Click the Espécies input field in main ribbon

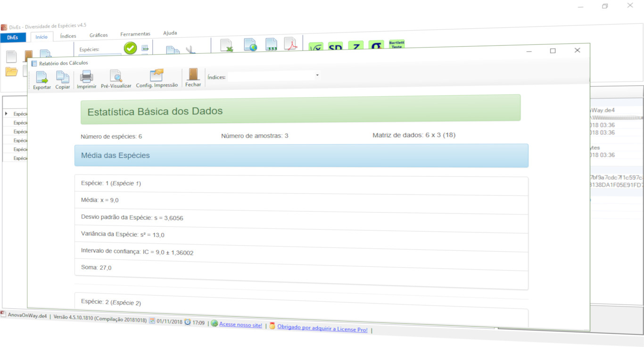pyautogui.click(x=99, y=56)
